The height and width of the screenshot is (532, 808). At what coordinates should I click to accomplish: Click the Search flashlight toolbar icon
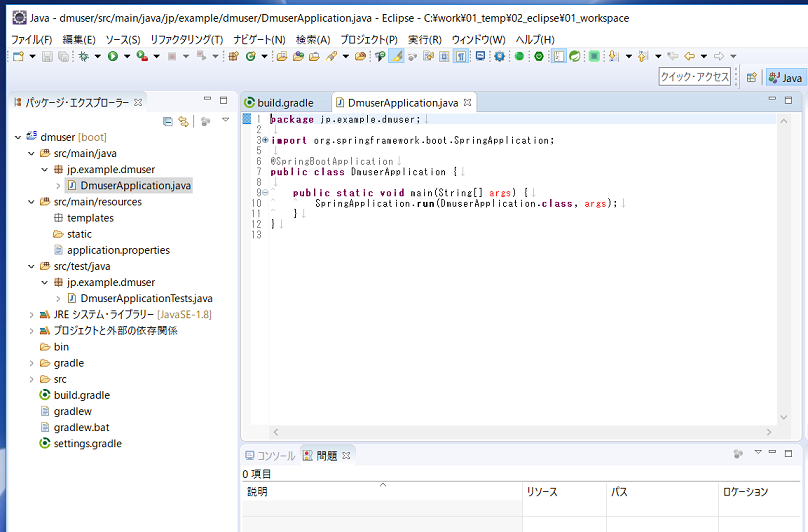coord(331,56)
